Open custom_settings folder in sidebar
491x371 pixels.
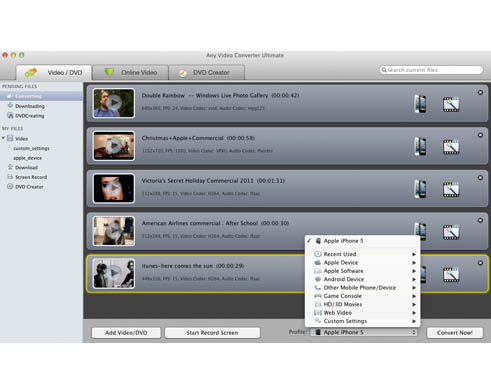[x=31, y=148]
